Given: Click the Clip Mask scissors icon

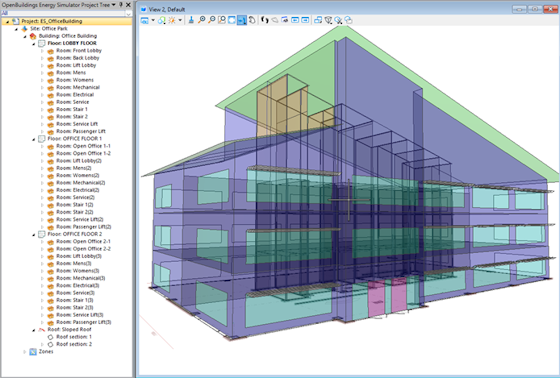Looking at the screenshot, I should [x=338, y=20].
